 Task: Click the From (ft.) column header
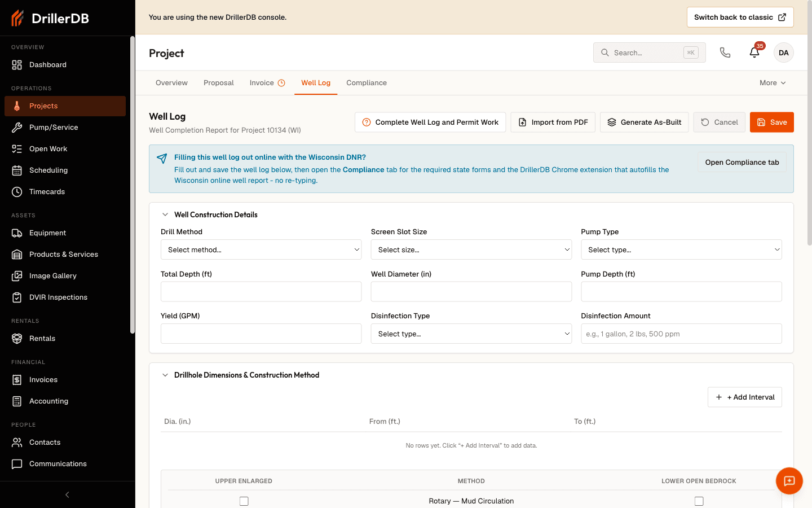point(385,422)
